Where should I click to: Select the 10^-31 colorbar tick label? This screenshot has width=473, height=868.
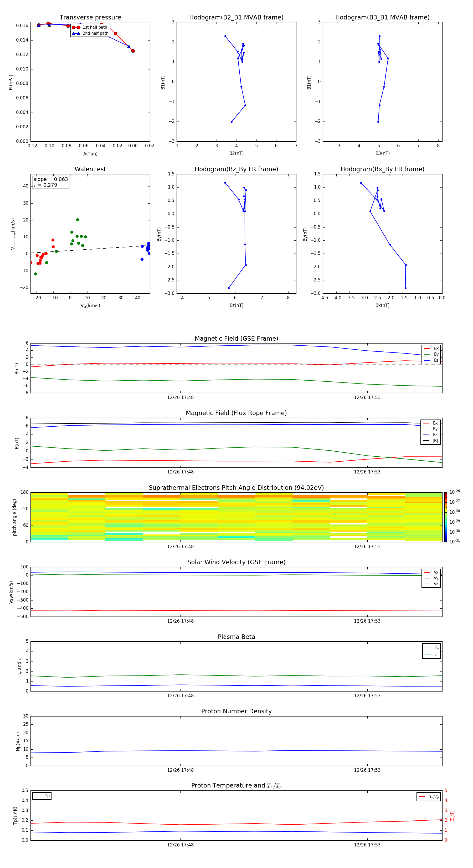(x=455, y=542)
